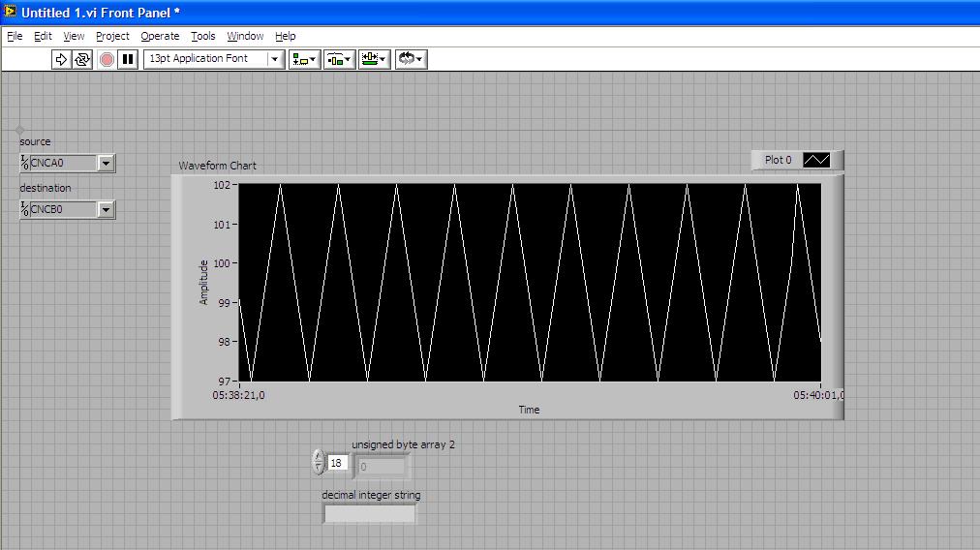
Task: Click the 102 Y-axis maximum value
Action: pyautogui.click(x=222, y=185)
